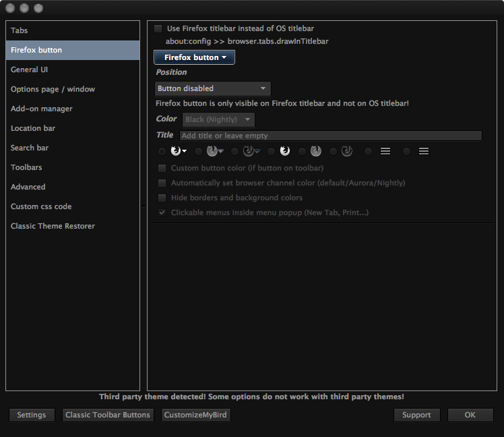Enable Use Firefox titlebar instead of OS titlebar
This screenshot has height=437, width=504.
click(158, 28)
